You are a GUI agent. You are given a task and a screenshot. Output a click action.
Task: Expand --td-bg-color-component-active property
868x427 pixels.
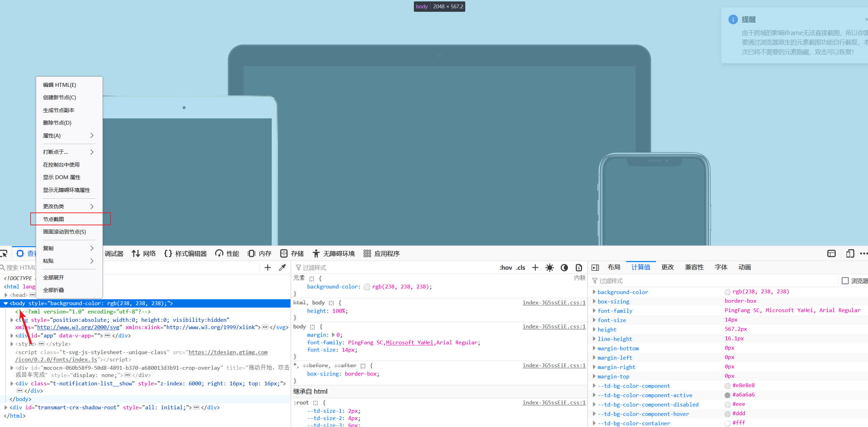point(594,395)
